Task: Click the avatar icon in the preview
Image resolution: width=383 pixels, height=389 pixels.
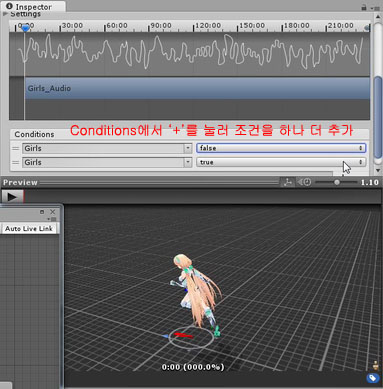Action: click(x=376, y=366)
